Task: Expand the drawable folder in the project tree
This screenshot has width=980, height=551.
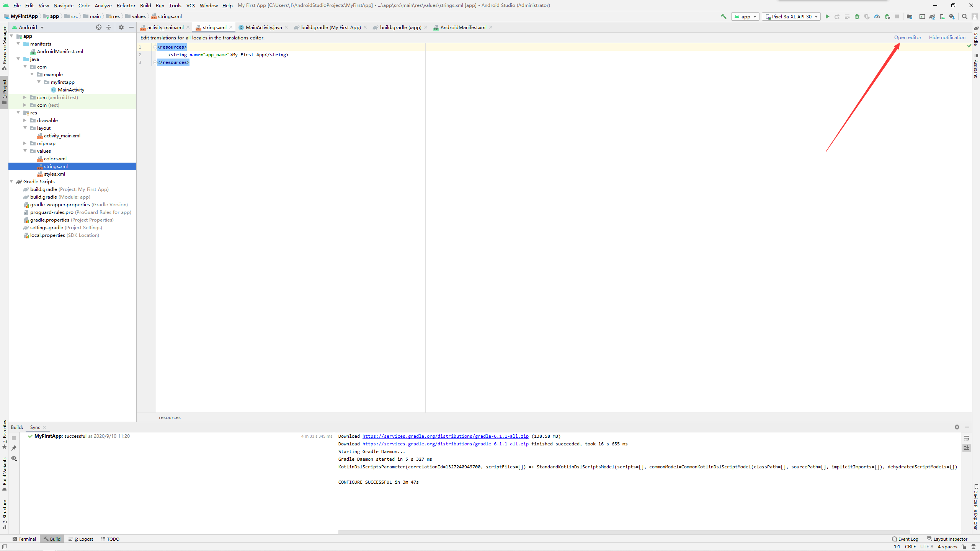Action: point(25,121)
